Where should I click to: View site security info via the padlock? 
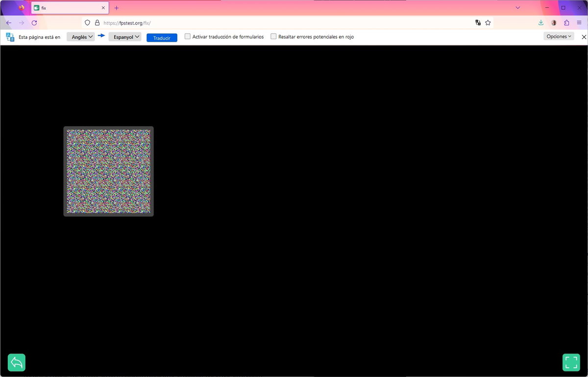click(97, 23)
